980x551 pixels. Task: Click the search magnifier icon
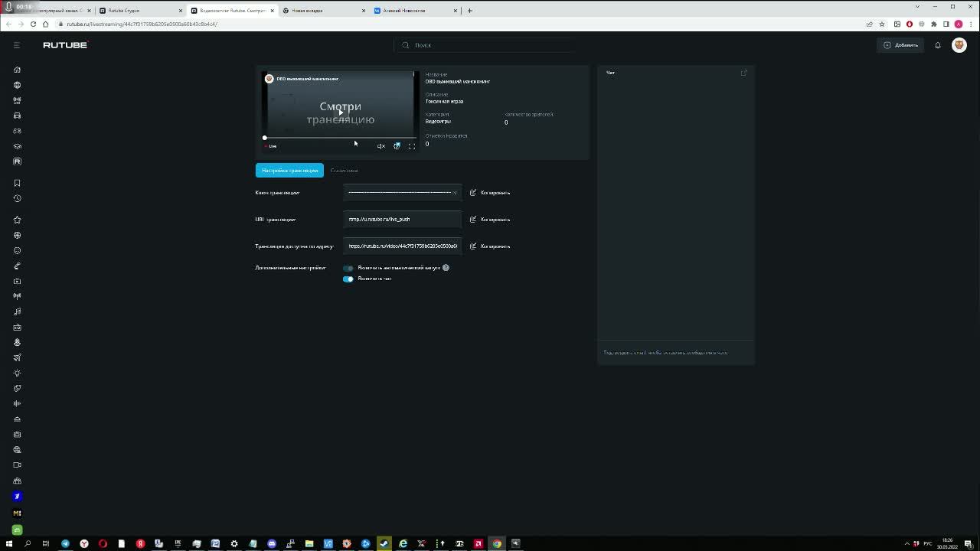click(x=406, y=45)
